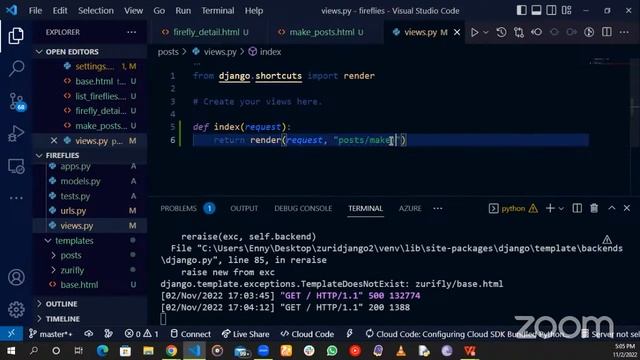Maximize panel size chevron
The width and height of the screenshot is (640, 360).
[x=611, y=208]
